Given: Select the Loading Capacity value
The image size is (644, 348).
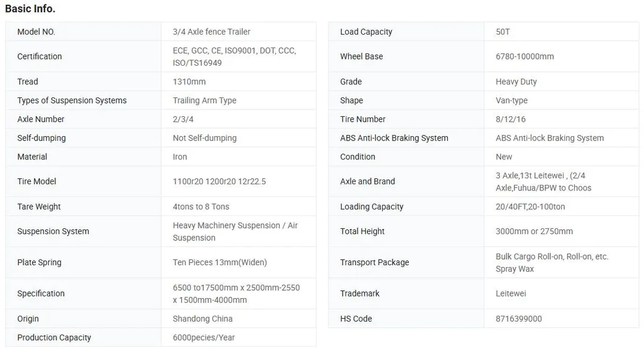Looking at the screenshot, I should click(530, 207).
